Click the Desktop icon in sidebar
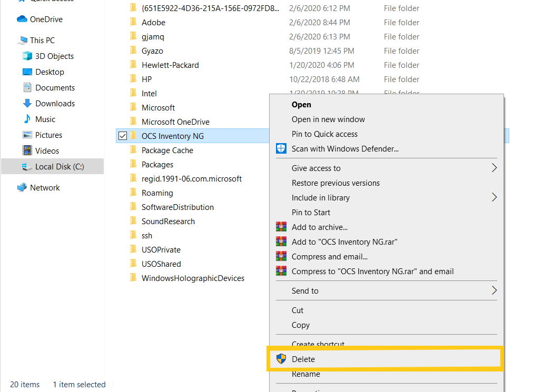553x392 pixels. click(x=27, y=72)
